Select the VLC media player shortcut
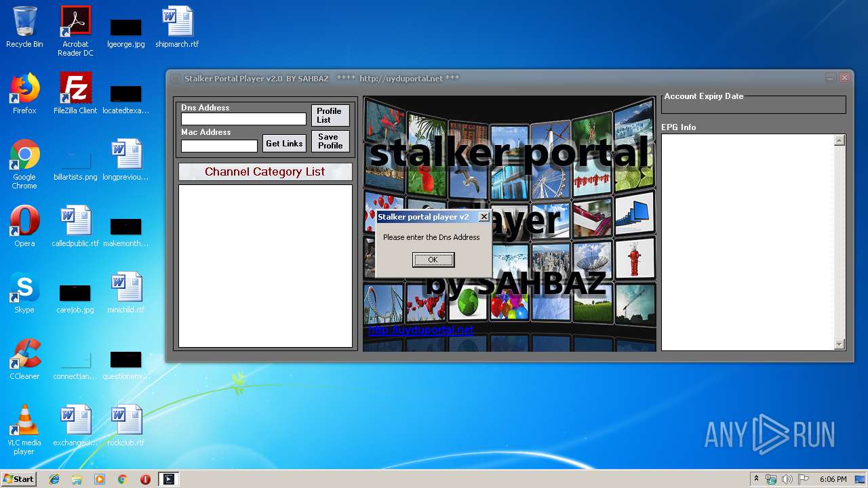Viewport: 868px width, 488px height. [x=24, y=430]
